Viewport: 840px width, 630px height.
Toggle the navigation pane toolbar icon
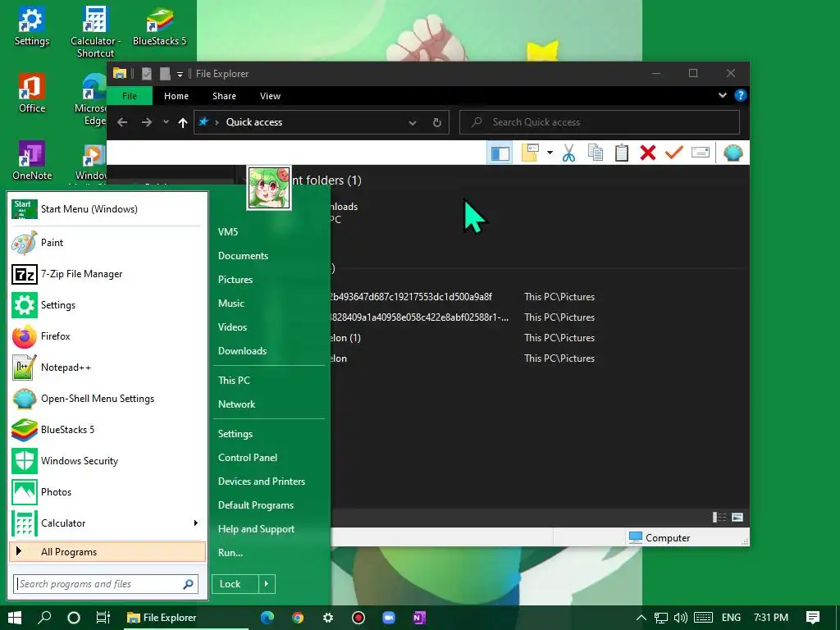pos(500,153)
